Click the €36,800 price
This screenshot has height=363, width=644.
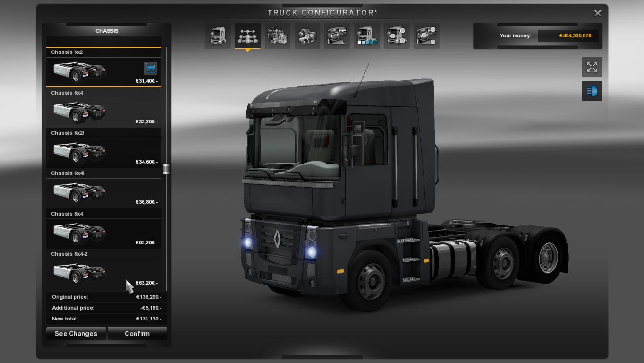146,202
